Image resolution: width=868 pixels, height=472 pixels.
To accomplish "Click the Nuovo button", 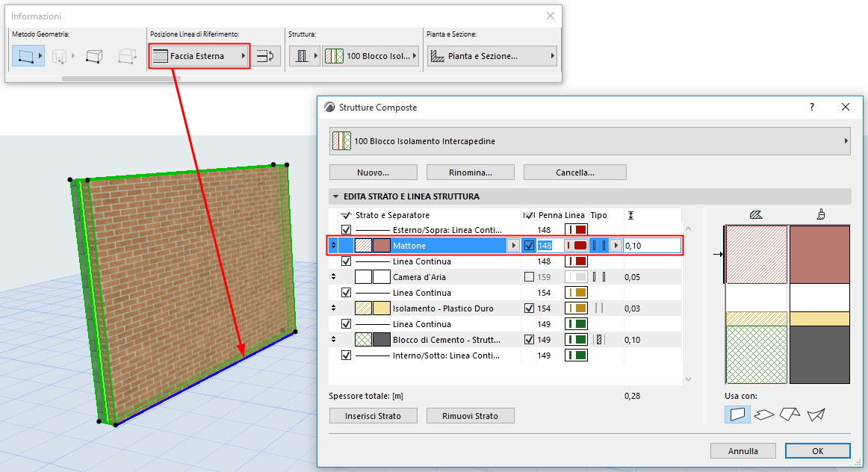I will pos(373,173).
